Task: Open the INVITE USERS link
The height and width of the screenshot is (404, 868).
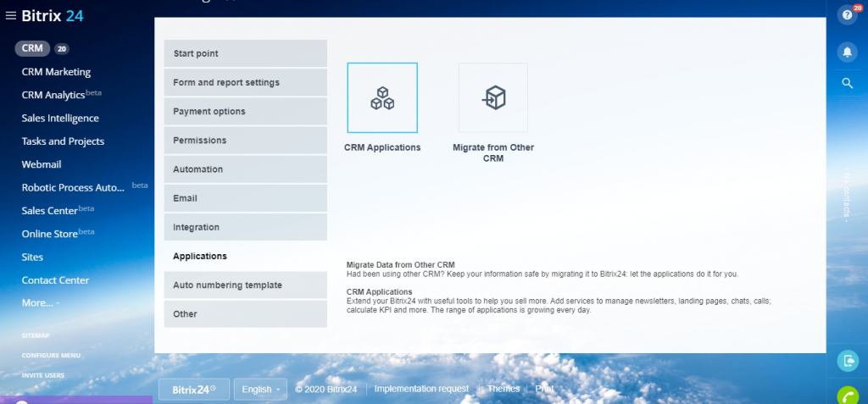Action: (43, 375)
